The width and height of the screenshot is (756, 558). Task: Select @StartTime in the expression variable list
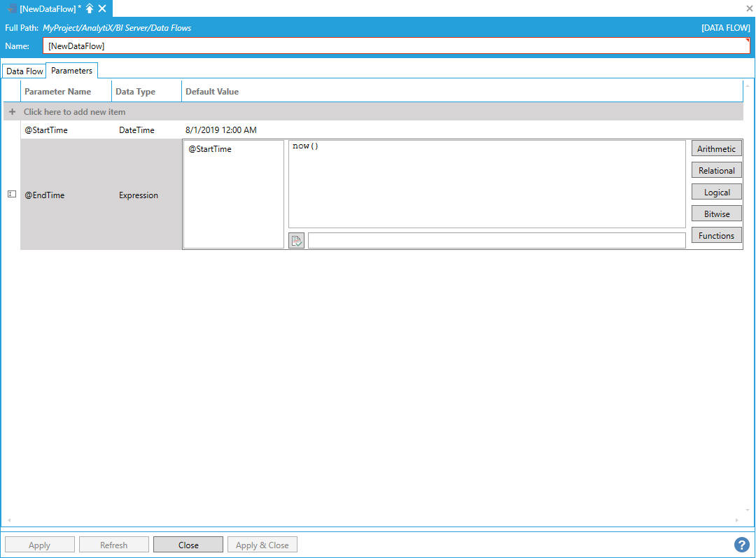[210, 149]
